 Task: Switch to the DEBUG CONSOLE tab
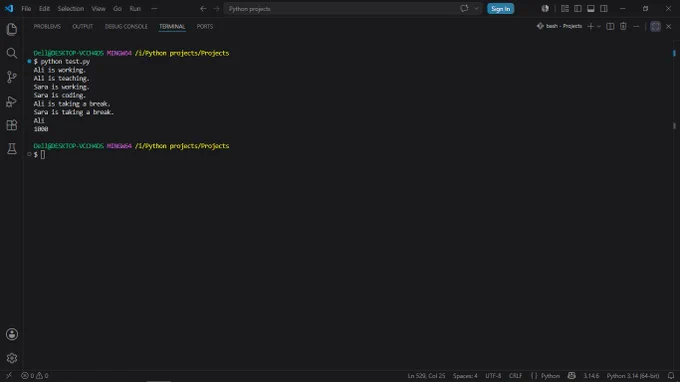[x=126, y=26]
